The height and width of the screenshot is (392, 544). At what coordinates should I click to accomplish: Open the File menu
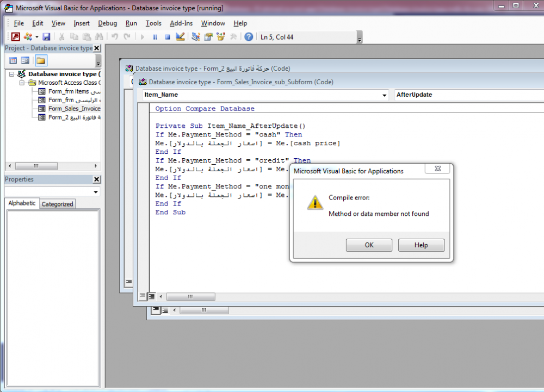click(18, 23)
